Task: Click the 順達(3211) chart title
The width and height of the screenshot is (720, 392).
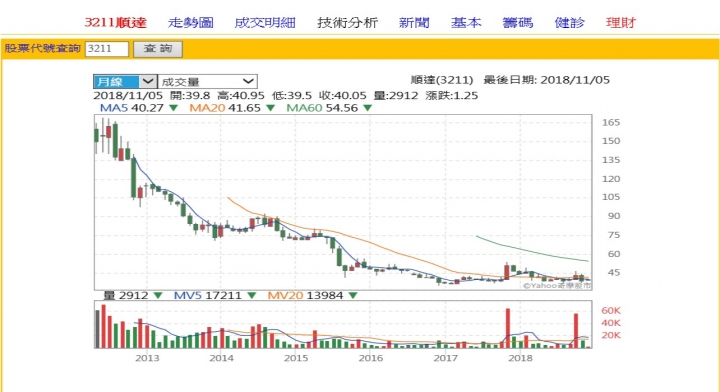Action: click(442, 80)
